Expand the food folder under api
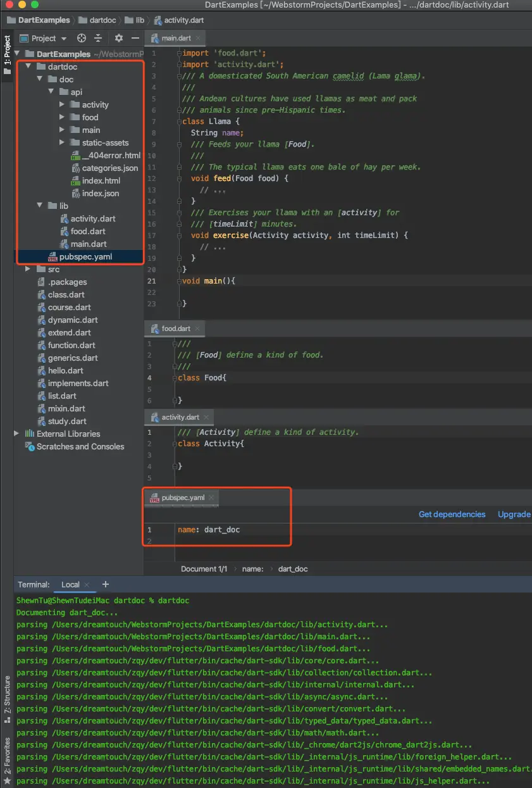The height and width of the screenshot is (788, 532). [62, 118]
